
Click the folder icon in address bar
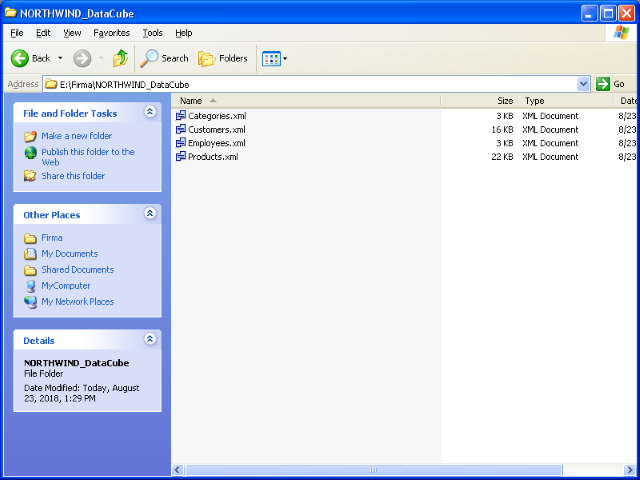(x=51, y=84)
